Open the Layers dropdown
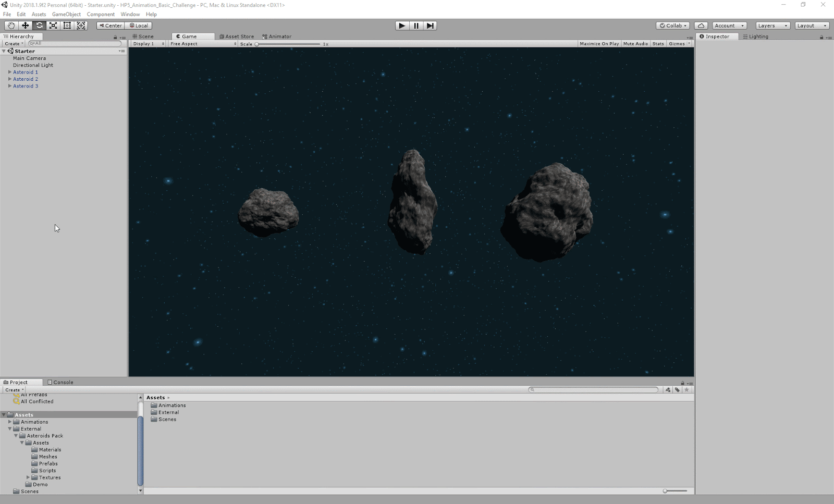The height and width of the screenshot is (504, 834). click(772, 26)
